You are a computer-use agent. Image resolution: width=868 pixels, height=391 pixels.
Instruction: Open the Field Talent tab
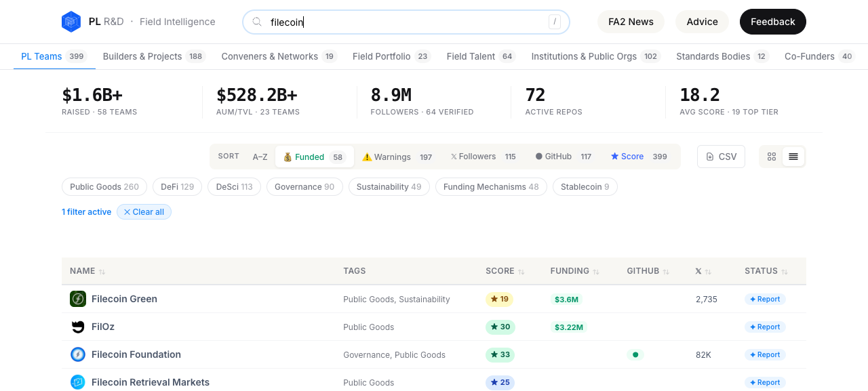point(481,56)
